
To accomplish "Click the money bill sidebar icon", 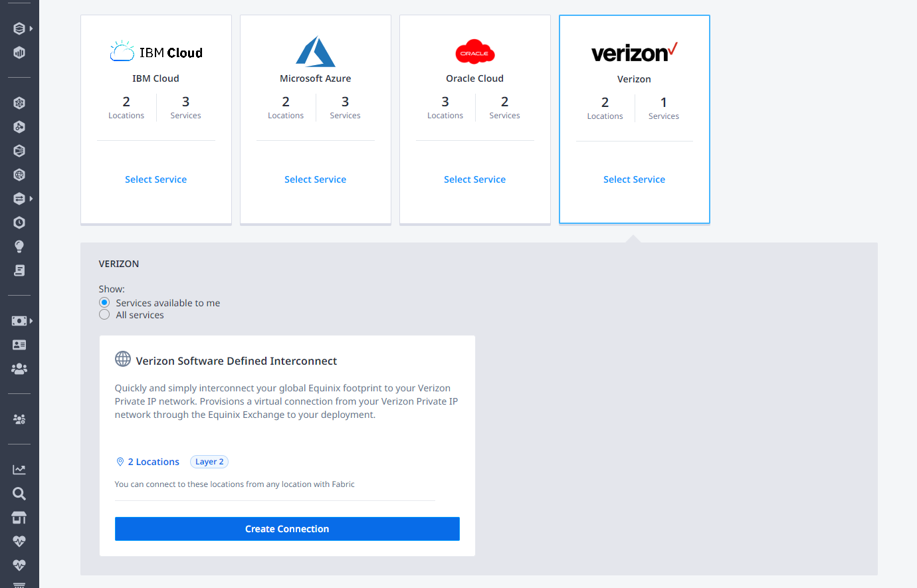I will click(19, 321).
